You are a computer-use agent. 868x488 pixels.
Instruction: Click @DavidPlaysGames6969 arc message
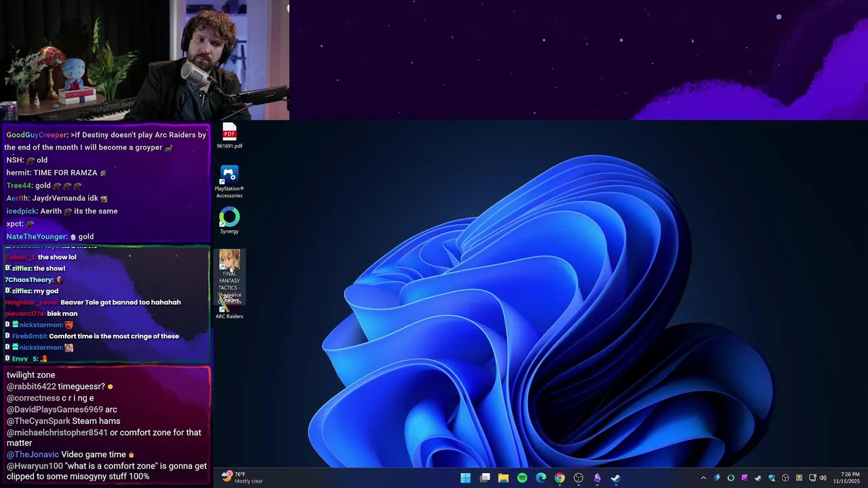tap(62, 409)
